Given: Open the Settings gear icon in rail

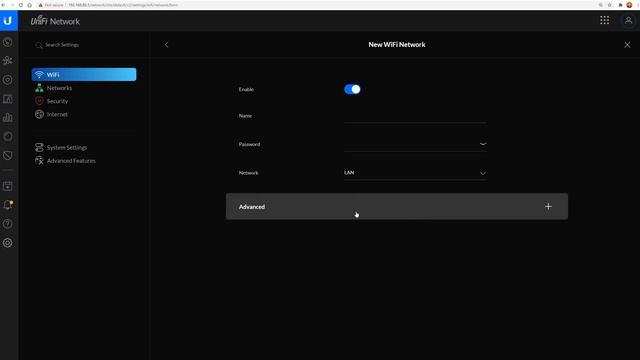Looking at the screenshot, I should coord(7,243).
